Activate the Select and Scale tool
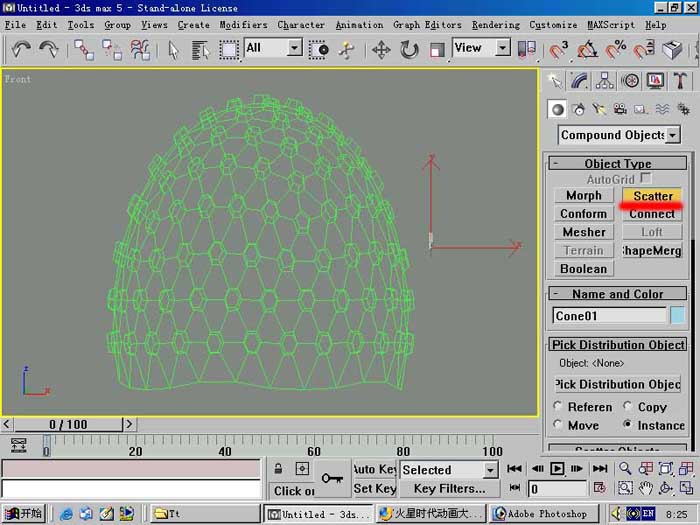700x525 pixels. click(437, 50)
